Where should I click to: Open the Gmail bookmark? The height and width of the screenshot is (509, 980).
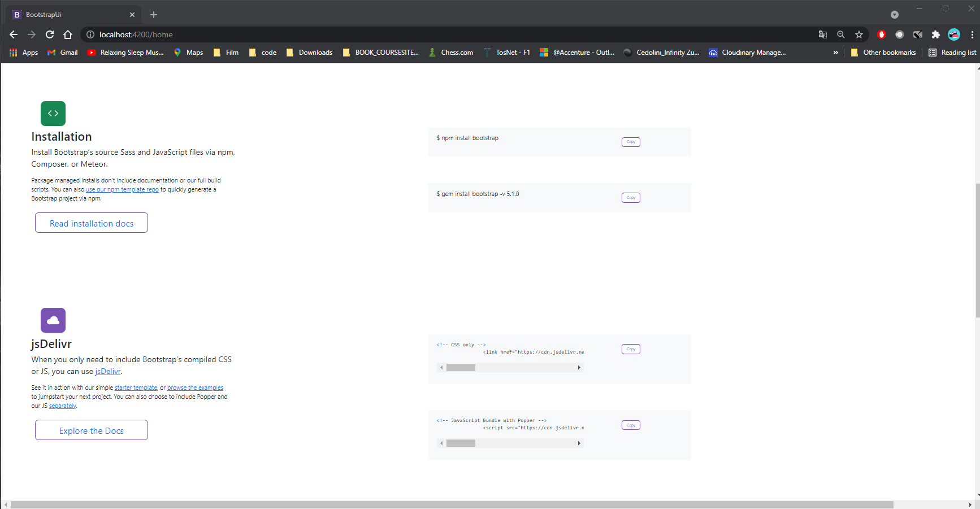pyautogui.click(x=62, y=53)
